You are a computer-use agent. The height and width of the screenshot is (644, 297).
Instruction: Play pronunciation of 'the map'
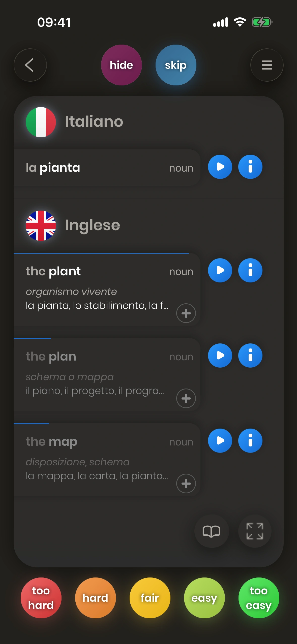(x=220, y=441)
